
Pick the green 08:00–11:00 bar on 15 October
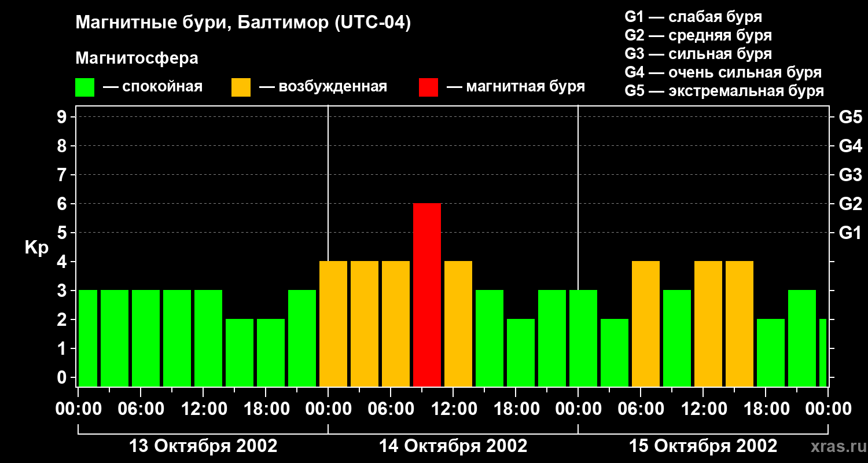pyautogui.click(x=677, y=339)
